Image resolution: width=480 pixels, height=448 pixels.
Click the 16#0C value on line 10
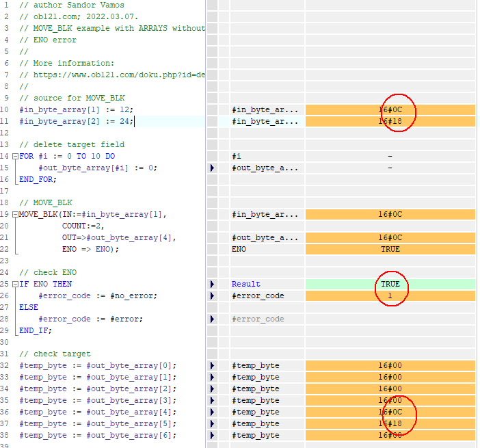tap(390, 109)
